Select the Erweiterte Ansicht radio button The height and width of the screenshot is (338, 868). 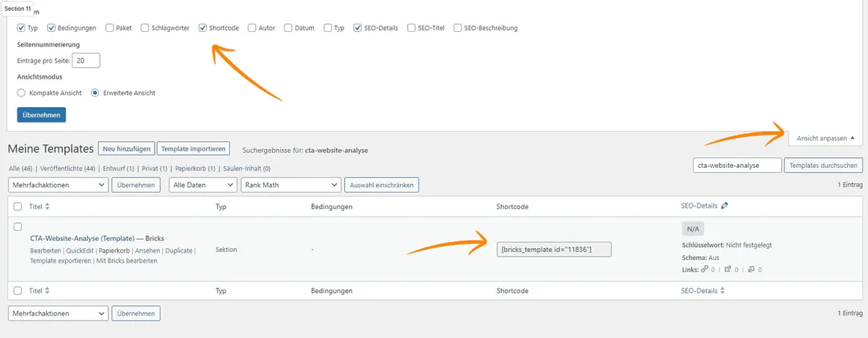pyautogui.click(x=95, y=93)
